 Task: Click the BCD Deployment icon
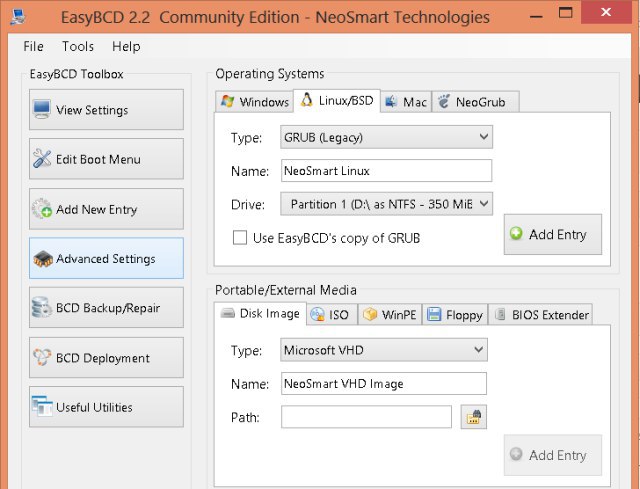(42, 357)
